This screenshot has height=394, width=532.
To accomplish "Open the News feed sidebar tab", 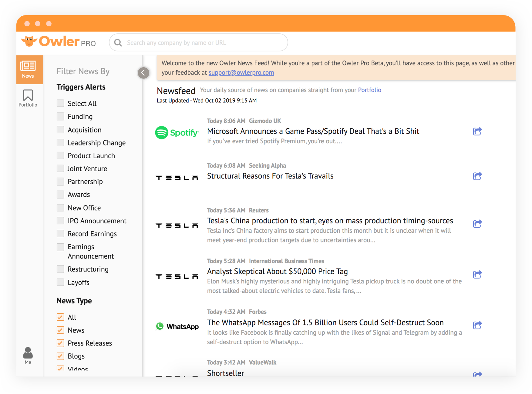I will click(x=28, y=69).
